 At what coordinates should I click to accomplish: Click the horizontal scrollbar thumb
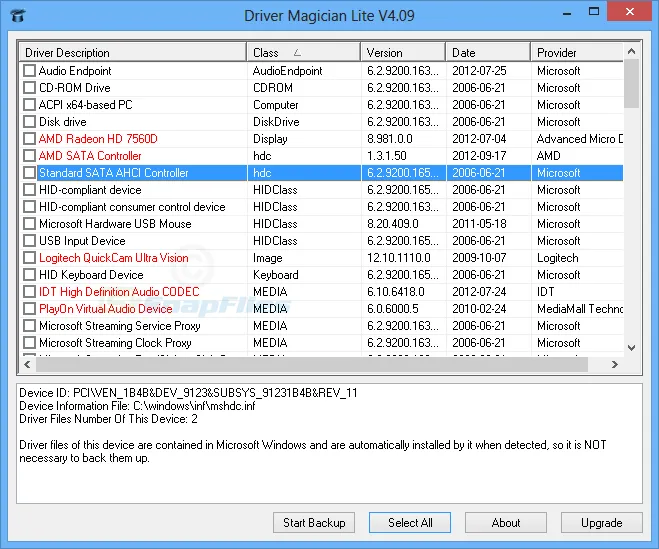[312, 364]
